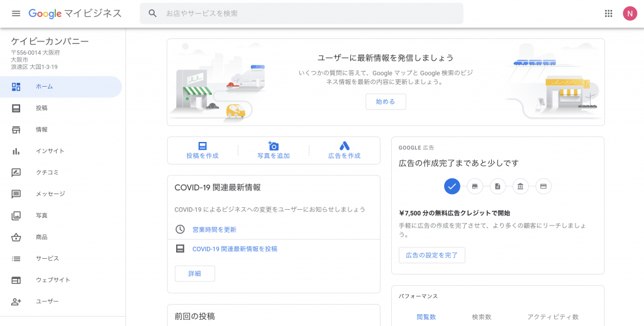The image size is (644, 326).
Task: Open the hamburger main menu
Action: coord(16,14)
